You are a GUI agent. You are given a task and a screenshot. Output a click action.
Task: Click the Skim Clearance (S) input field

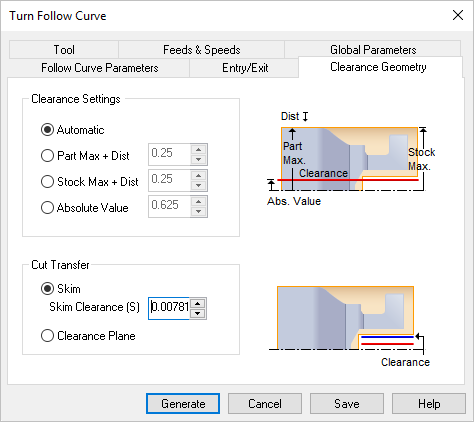169,308
